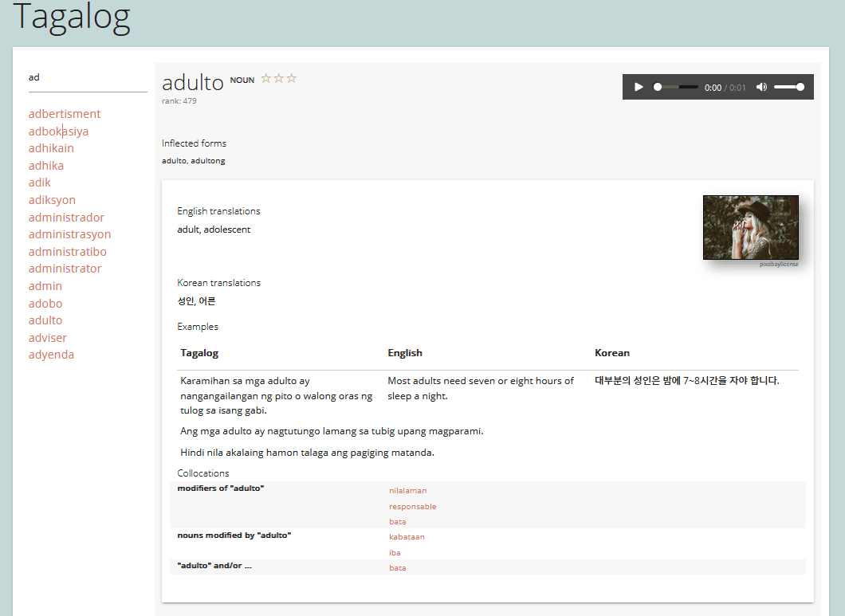Viewport: 845px width, 616px height.
Task: Adjust the audio volume slider
Action: (x=788, y=87)
